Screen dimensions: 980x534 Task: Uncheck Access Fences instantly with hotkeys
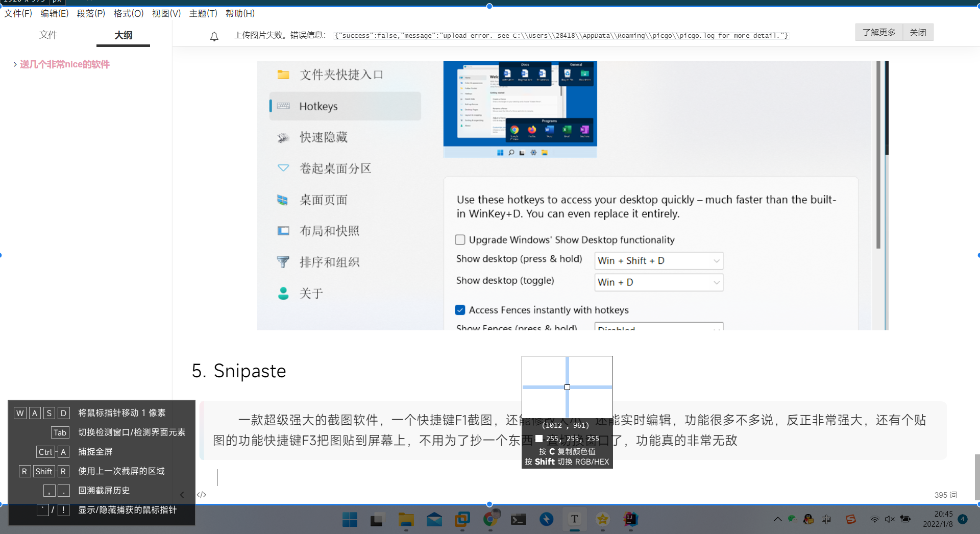(460, 310)
